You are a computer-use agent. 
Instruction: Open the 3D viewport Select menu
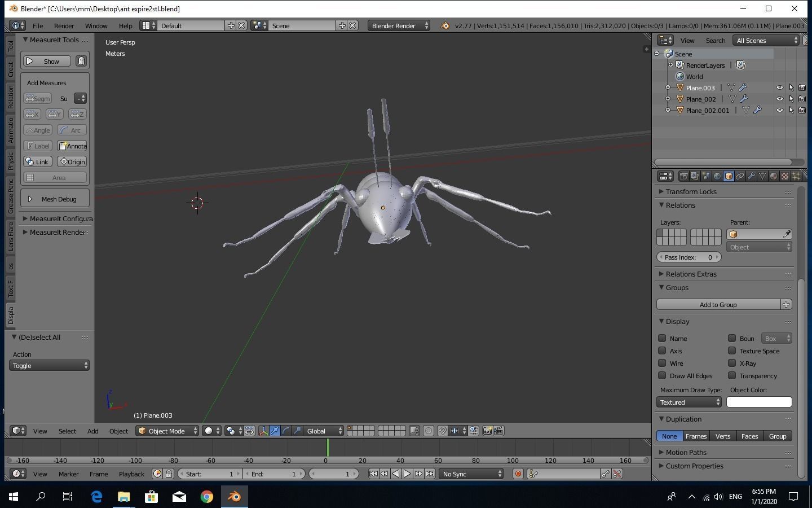(67, 431)
